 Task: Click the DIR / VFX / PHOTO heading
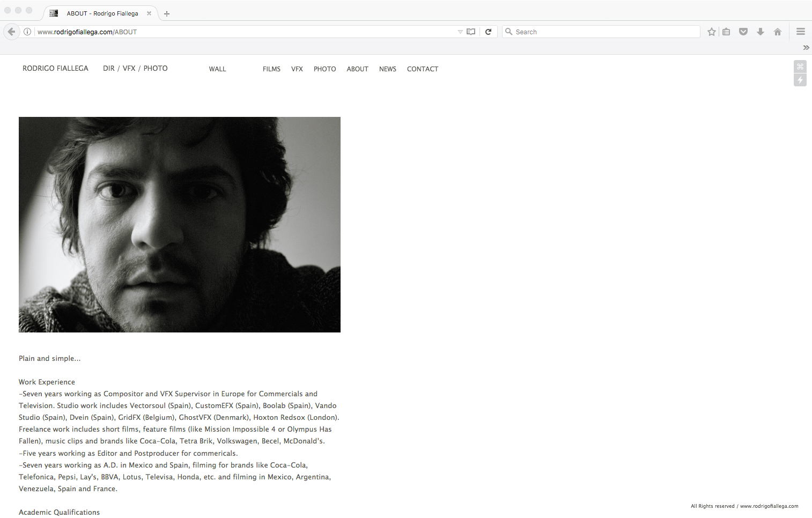pos(135,69)
